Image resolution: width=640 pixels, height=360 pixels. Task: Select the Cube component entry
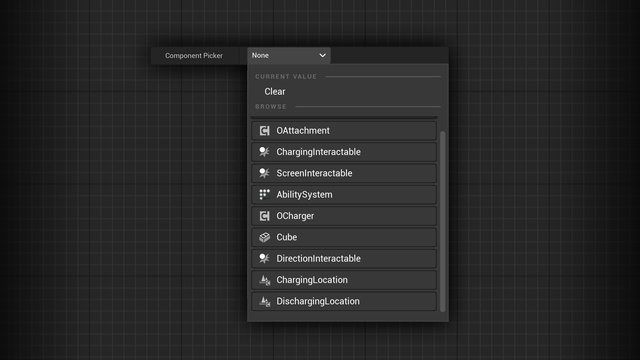344,237
